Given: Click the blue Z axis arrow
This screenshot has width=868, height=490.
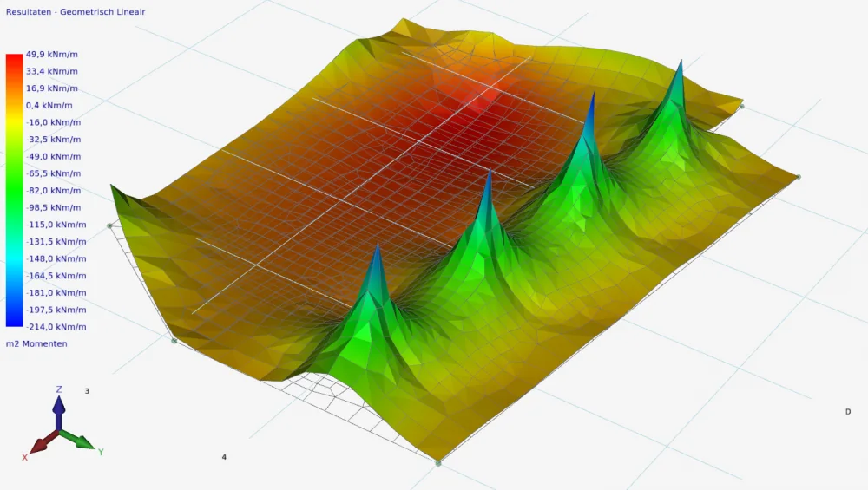Looking at the screenshot, I should [x=59, y=411].
